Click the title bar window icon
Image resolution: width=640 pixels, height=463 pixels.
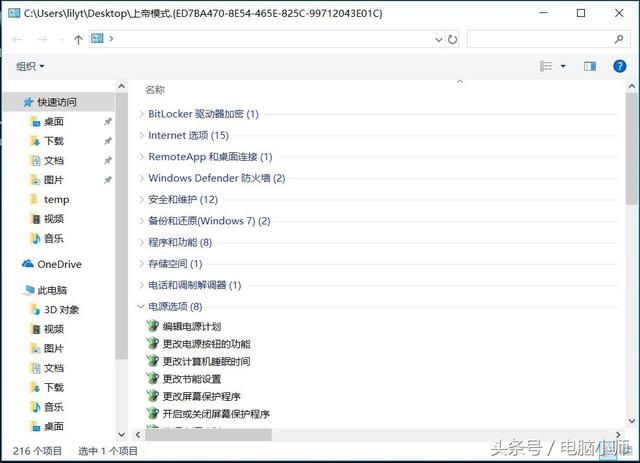coord(13,13)
